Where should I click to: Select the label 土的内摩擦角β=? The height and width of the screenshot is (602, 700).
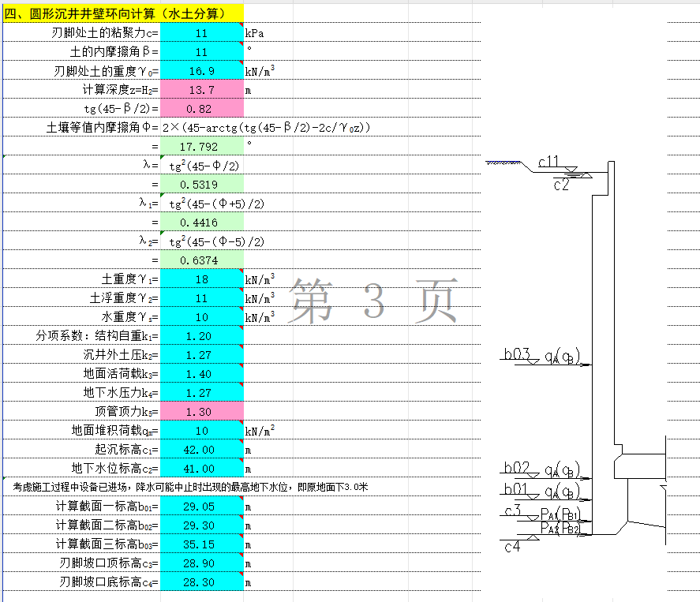tap(114, 52)
